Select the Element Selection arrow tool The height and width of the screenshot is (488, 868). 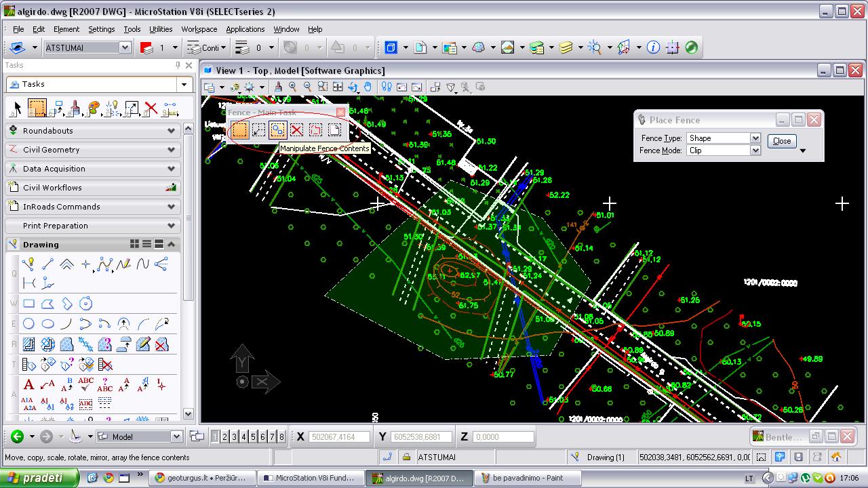click(x=18, y=108)
